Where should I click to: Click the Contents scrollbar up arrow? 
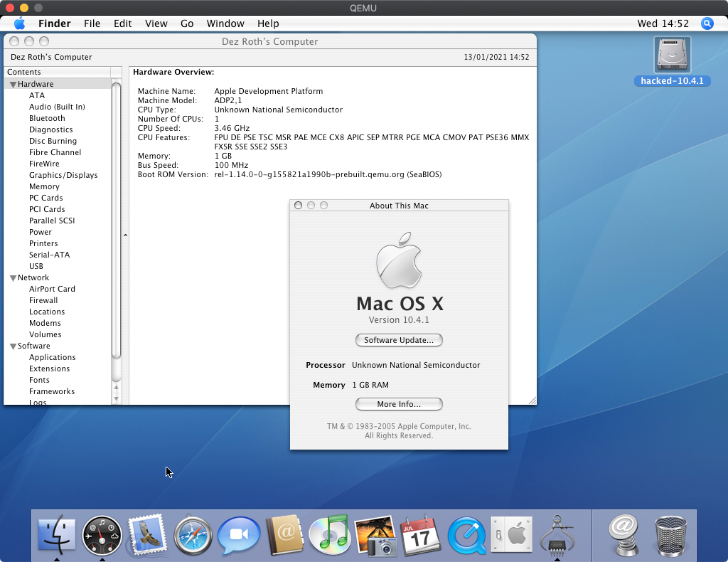coord(116,388)
